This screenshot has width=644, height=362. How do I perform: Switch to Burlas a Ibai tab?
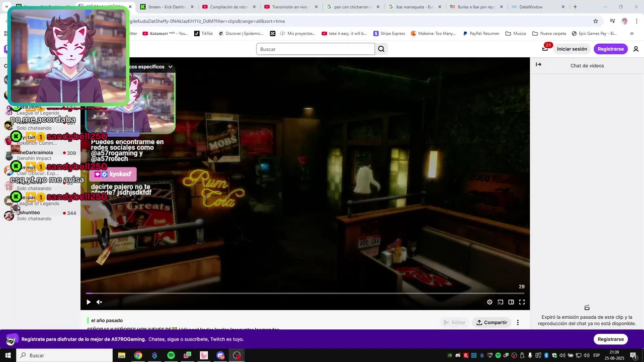point(476,7)
